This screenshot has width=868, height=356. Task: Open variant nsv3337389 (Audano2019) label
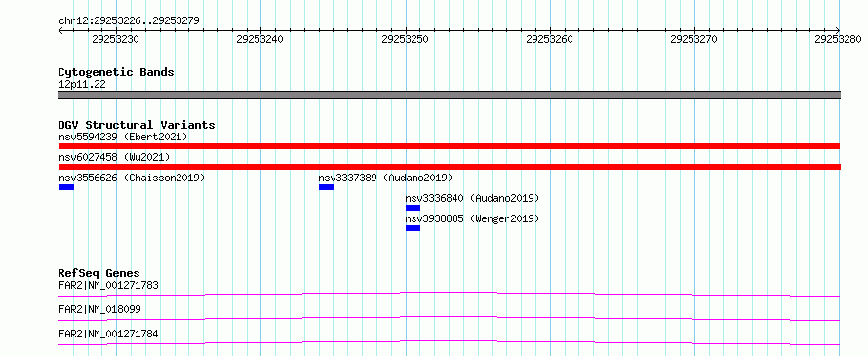[386, 178]
